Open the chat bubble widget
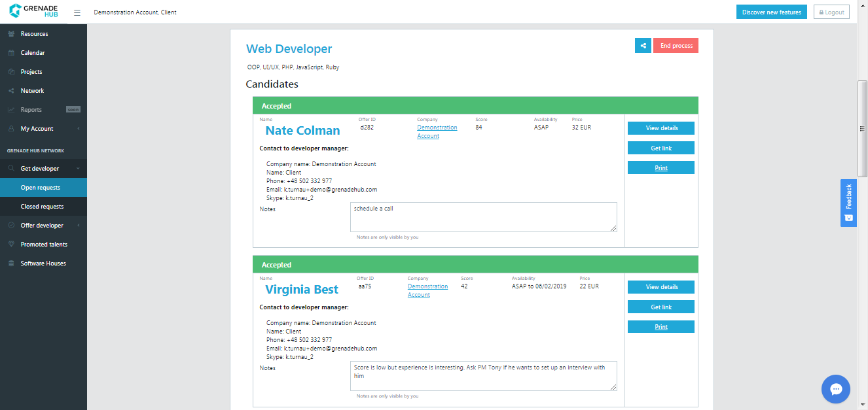Image resolution: width=868 pixels, height=410 pixels. (x=835, y=389)
